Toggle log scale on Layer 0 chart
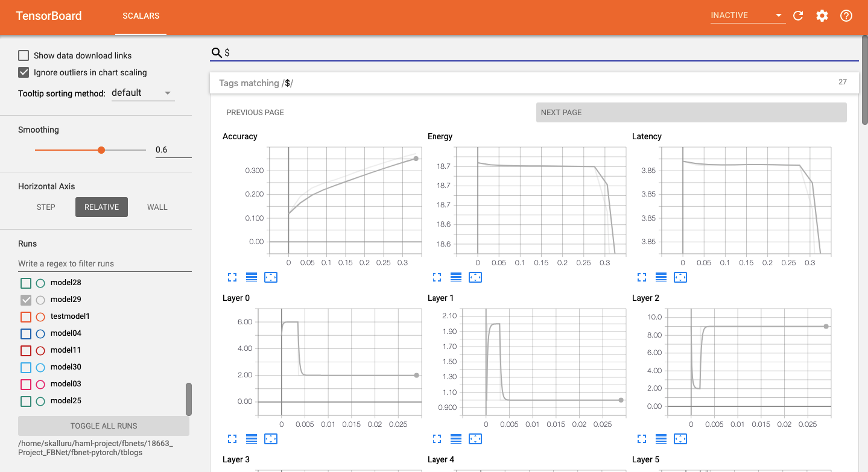 252,439
